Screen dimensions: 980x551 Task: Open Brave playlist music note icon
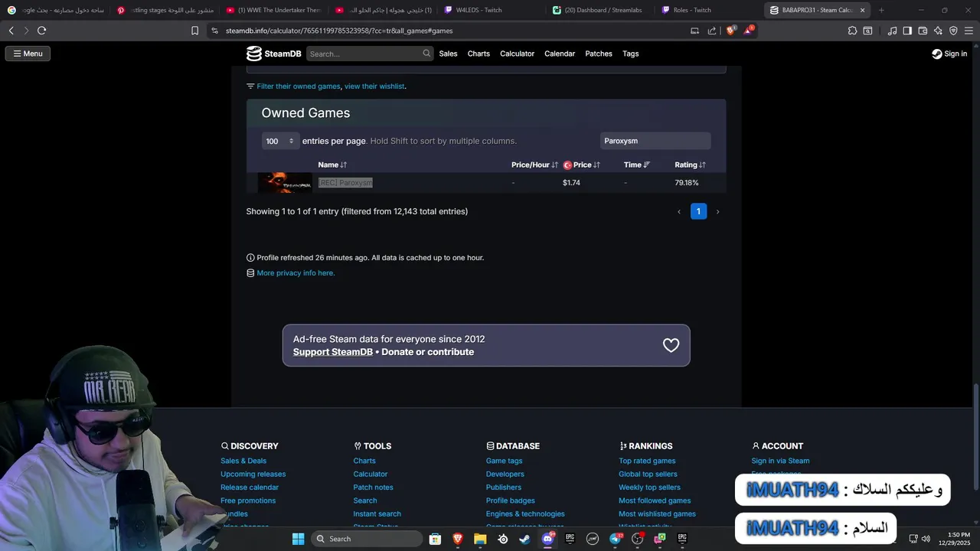click(892, 31)
